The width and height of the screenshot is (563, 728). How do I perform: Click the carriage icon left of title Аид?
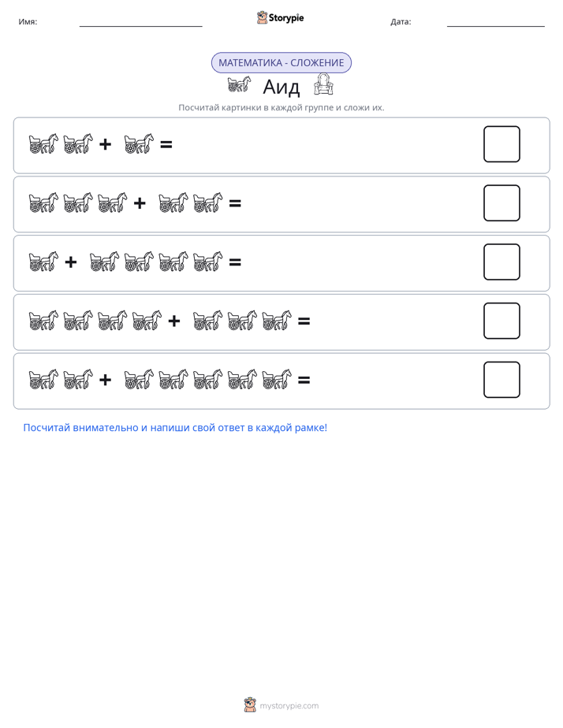(239, 84)
